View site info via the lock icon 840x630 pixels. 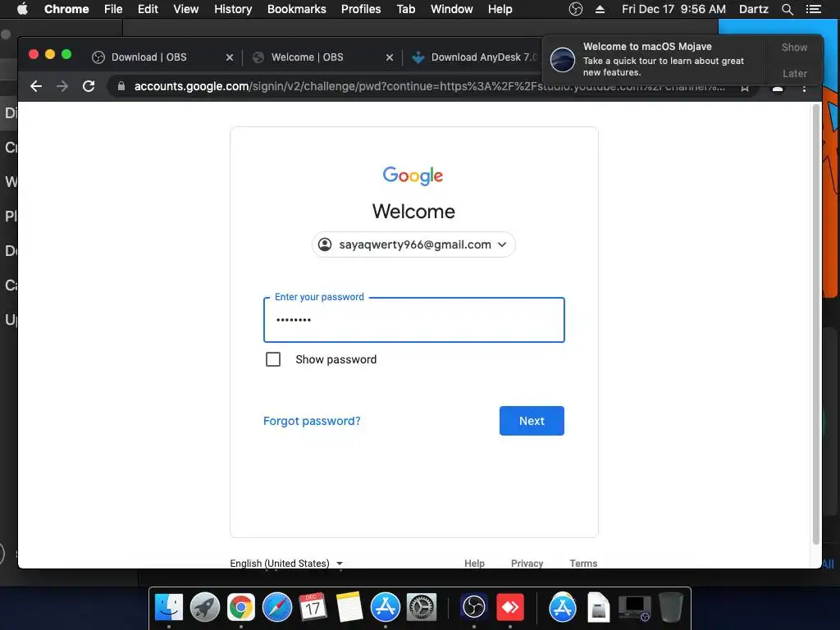point(121,86)
